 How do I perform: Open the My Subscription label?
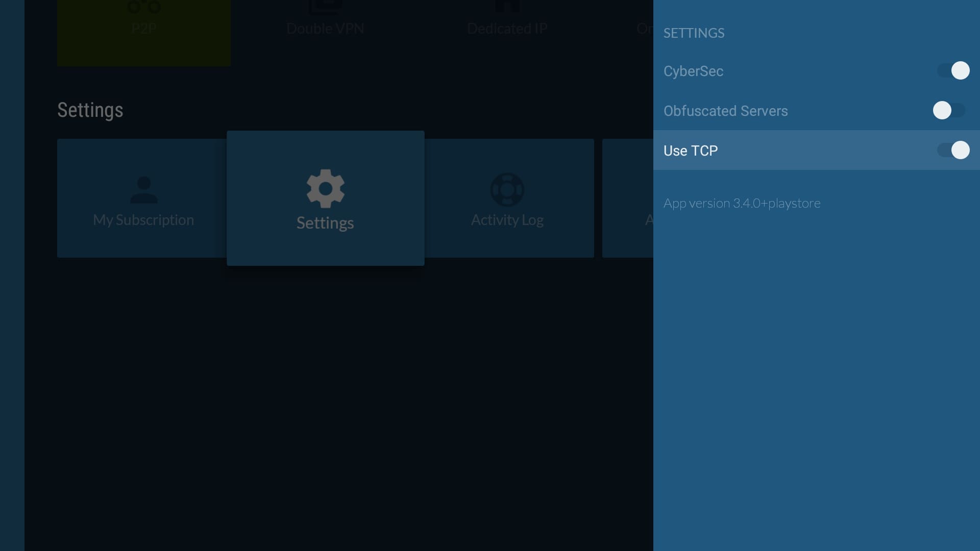(143, 220)
